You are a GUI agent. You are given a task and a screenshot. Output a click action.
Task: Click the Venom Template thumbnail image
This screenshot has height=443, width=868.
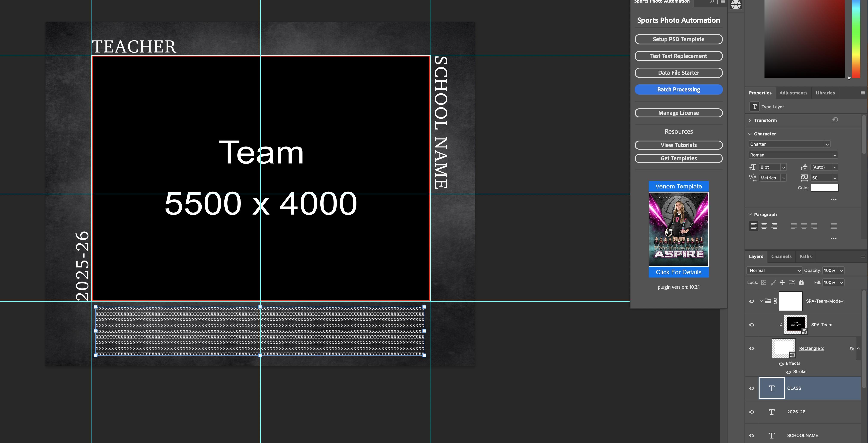point(678,229)
